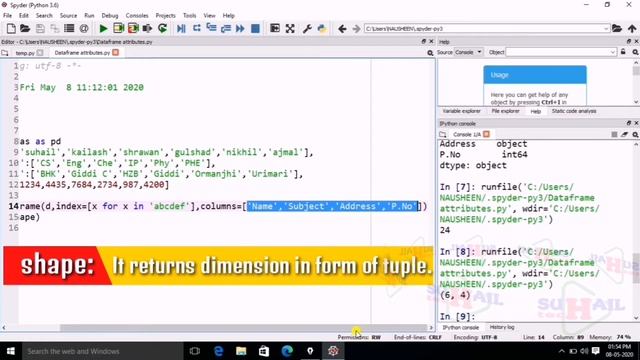
Task: Open the Help menu
Action: tap(229, 16)
